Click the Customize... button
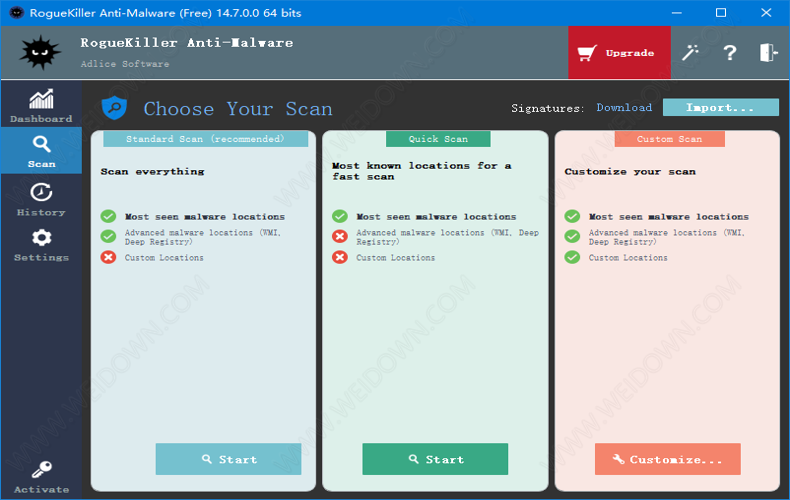Screen dimensions: 790x500 point(668,459)
